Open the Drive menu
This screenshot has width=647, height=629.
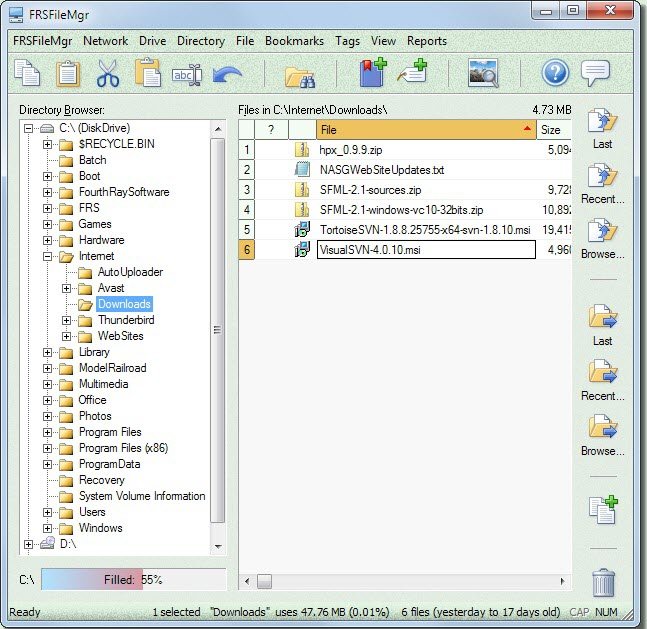153,41
